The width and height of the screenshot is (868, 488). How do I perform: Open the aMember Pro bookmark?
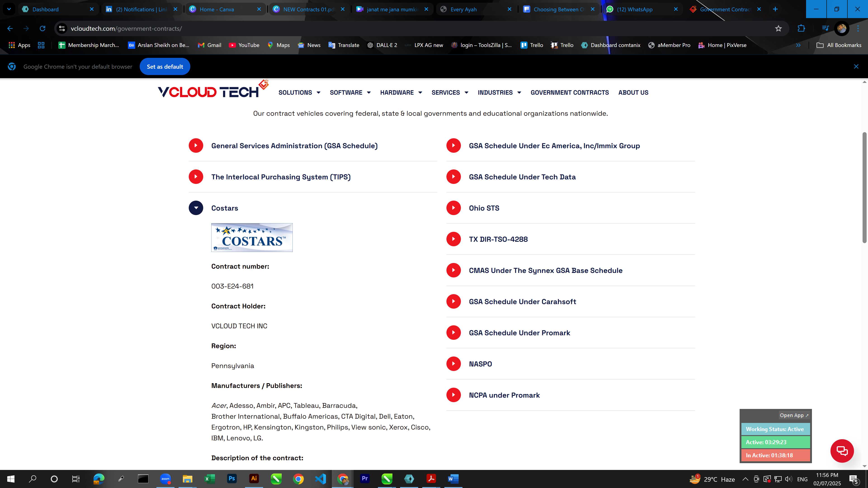(669, 45)
